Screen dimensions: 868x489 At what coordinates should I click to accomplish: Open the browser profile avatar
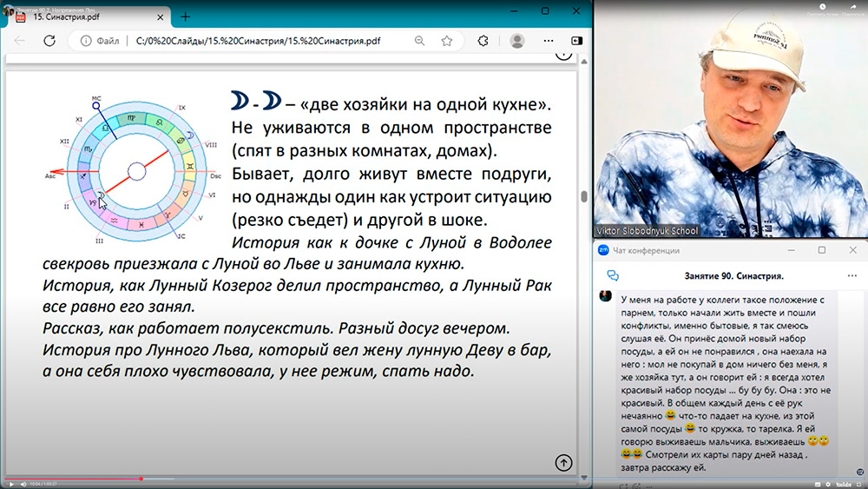(x=517, y=41)
